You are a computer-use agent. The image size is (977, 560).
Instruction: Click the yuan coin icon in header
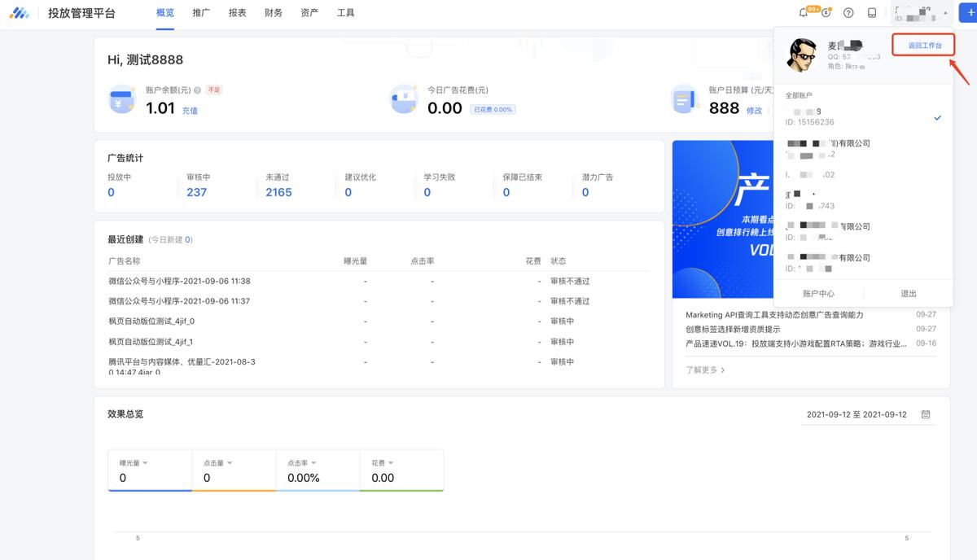[x=826, y=13]
